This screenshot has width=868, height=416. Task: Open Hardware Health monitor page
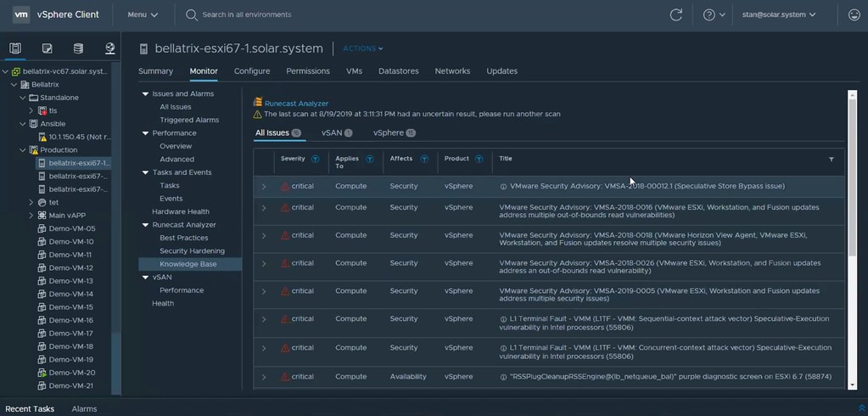tap(181, 211)
